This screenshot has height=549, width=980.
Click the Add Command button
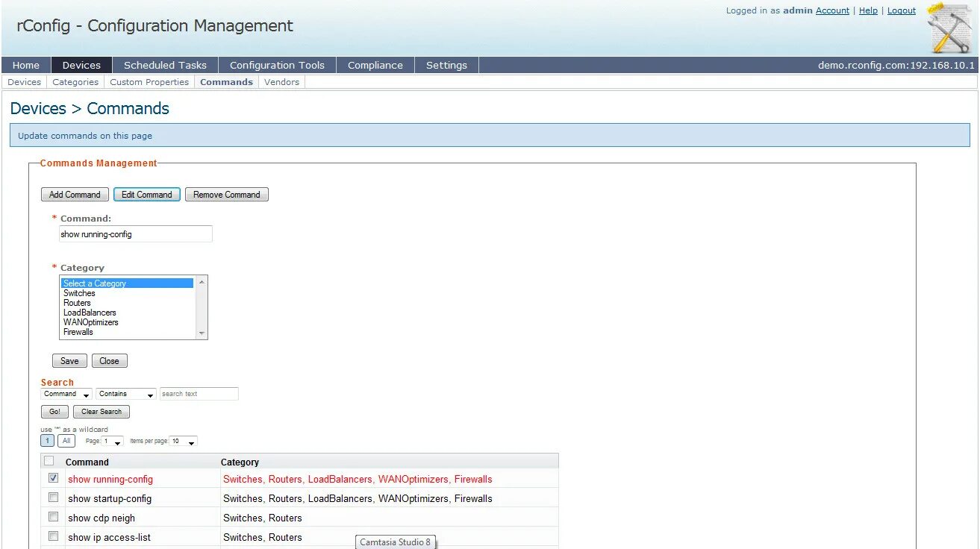[x=75, y=195]
